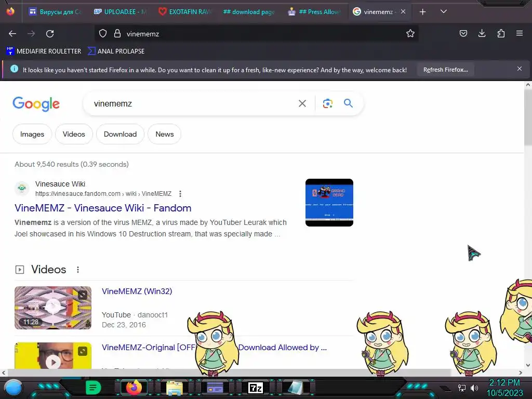This screenshot has width=532, height=399.
Task: Show site security lock info
Action: click(x=117, y=34)
